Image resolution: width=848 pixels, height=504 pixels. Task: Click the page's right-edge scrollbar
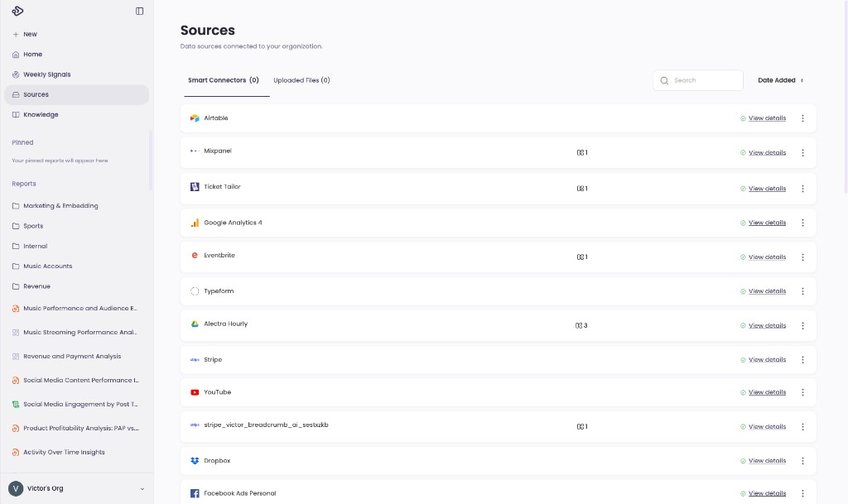click(846, 97)
